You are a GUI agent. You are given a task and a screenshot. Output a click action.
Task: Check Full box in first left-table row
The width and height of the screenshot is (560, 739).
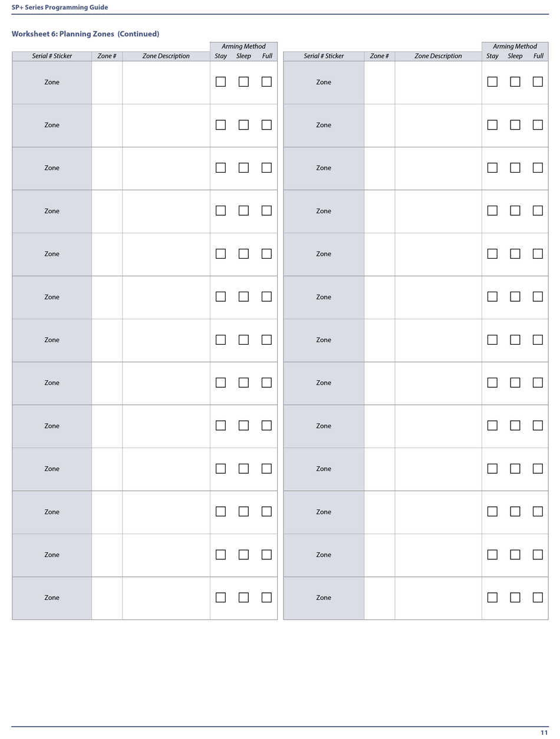point(266,82)
